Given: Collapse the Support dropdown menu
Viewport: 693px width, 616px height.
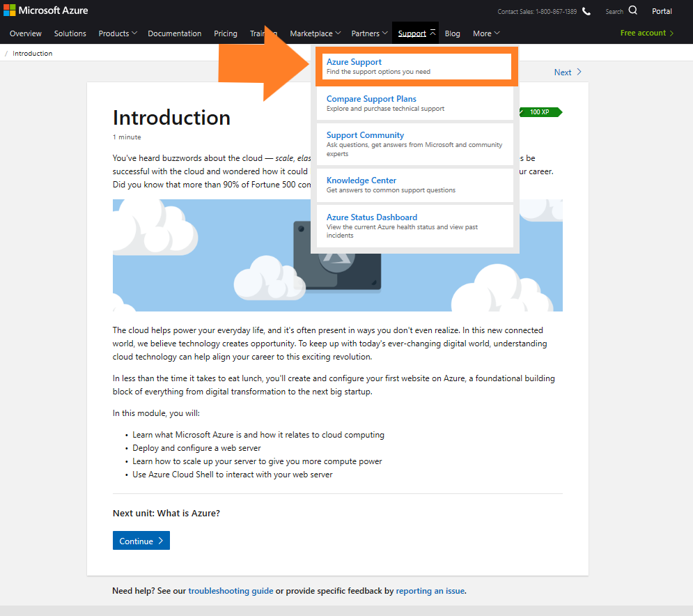Looking at the screenshot, I should (x=415, y=33).
